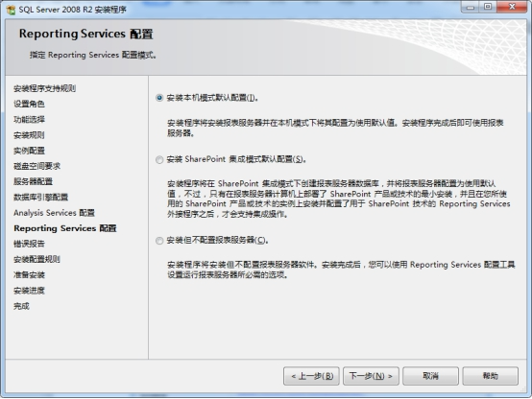Click the 服务器配置 step in sidebar
The image size is (532, 399).
point(33,181)
